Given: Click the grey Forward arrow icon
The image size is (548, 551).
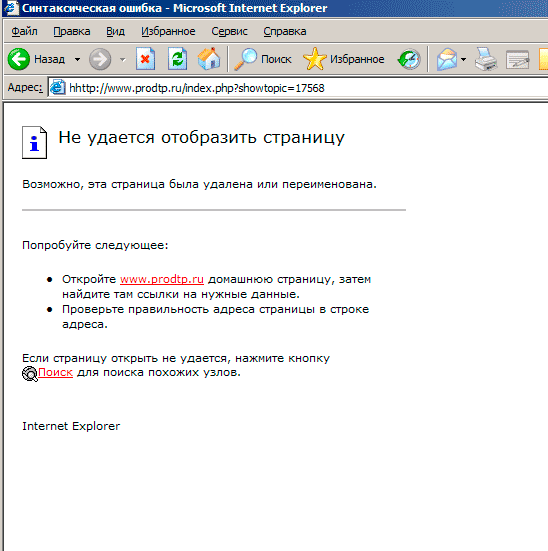Looking at the screenshot, I should [x=100, y=59].
